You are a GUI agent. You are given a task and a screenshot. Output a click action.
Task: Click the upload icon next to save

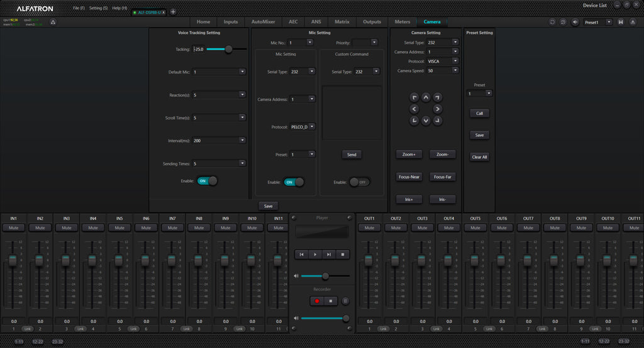[x=633, y=22]
